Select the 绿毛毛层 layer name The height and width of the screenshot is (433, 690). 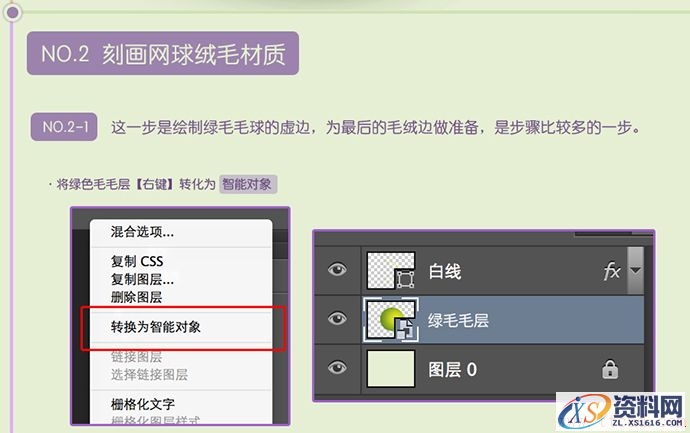tap(459, 320)
